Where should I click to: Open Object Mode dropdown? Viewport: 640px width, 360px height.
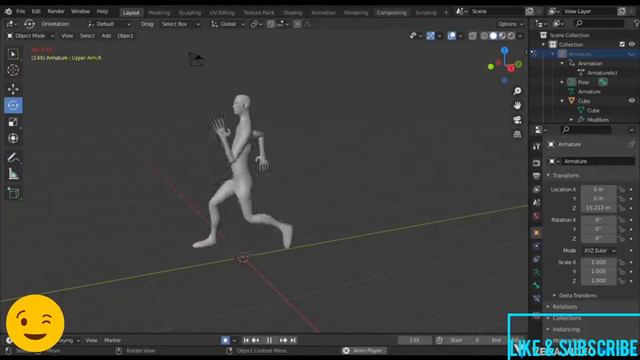[31, 36]
